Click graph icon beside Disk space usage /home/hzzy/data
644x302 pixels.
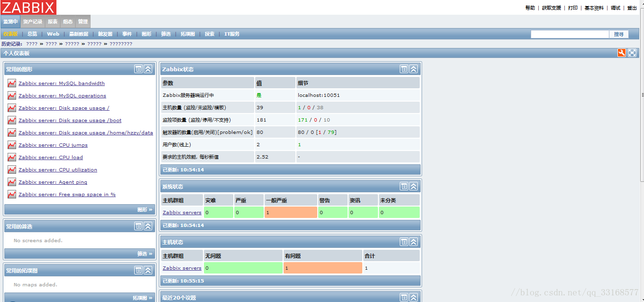click(12, 132)
